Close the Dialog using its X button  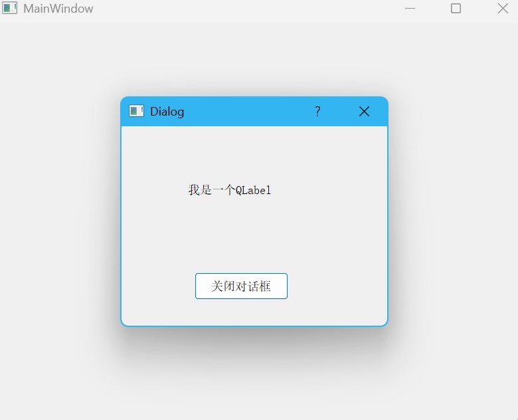[364, 112]
